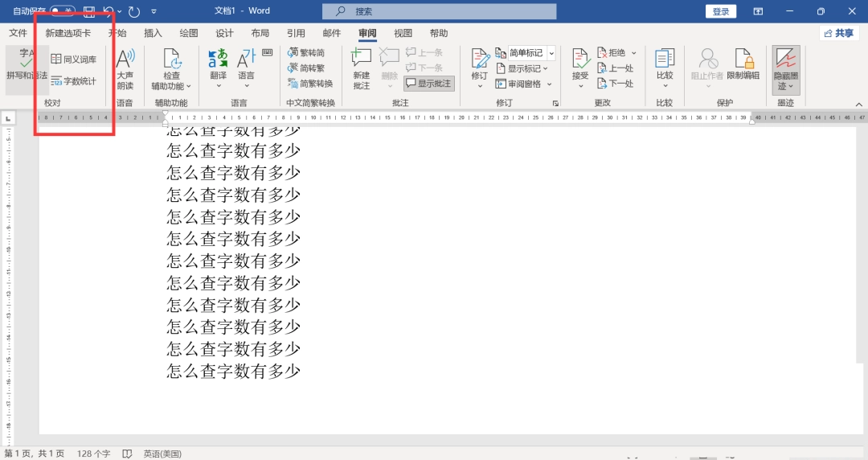The height and width of the screenshot is (460, 868).
Task: Switch to the 引用 tab
Action: point(296,33)
